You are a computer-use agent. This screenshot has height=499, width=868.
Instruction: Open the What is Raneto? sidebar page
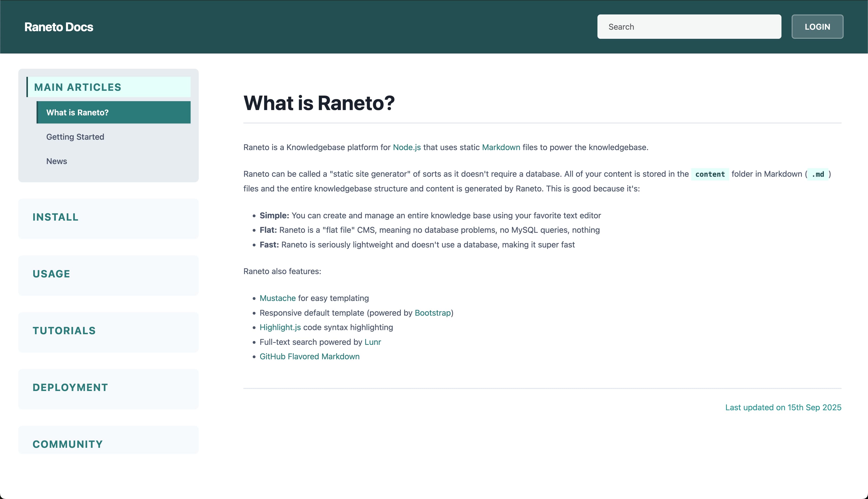77,112
